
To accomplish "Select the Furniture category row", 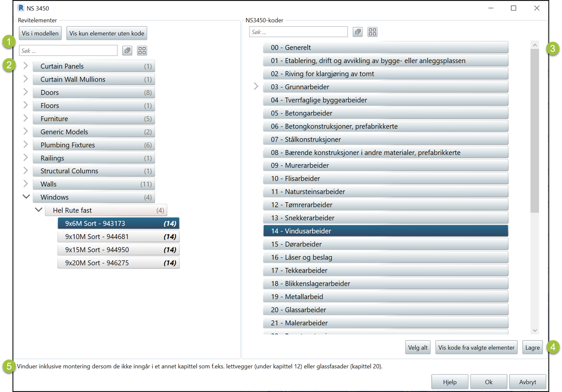I will coord(94,119).
